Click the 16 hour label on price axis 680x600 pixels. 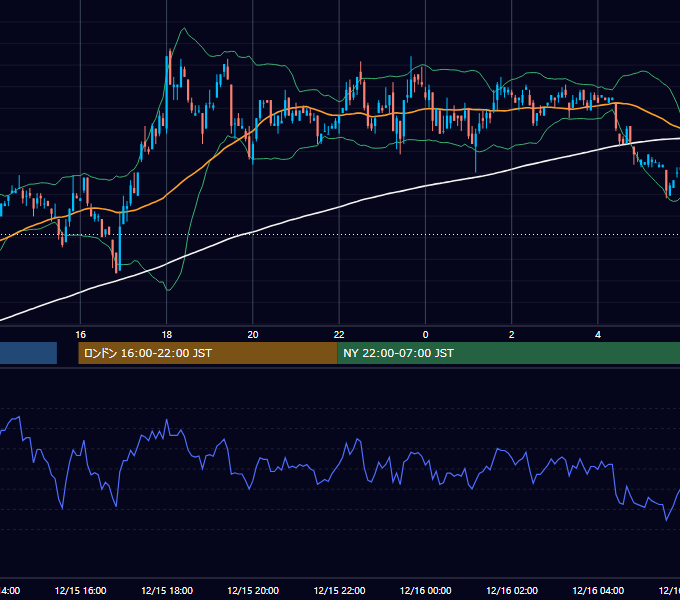pos(81,335)
